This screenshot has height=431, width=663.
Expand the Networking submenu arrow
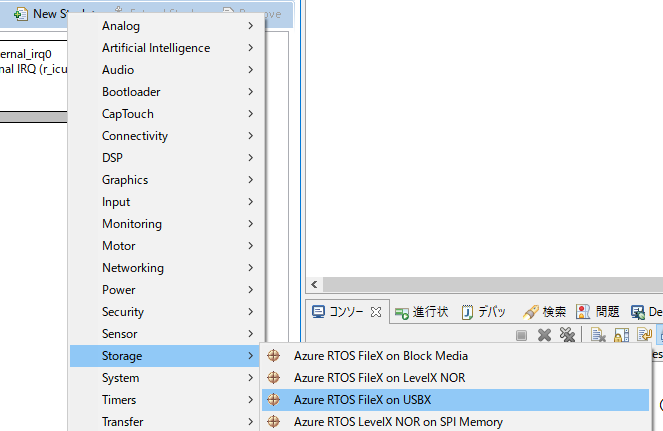[x=251, y=268]
